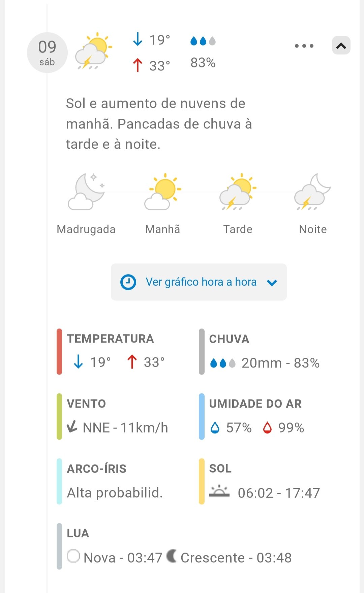Open the three-dot more options menu
This screenshot has height=593, width=364.
point(304,46)
